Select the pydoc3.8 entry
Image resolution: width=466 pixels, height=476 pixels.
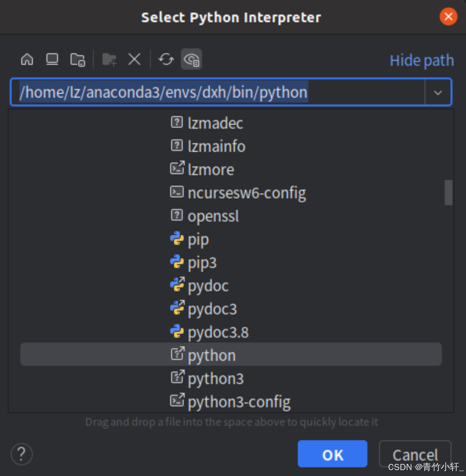pyautogui.click(x=218, y=332)
